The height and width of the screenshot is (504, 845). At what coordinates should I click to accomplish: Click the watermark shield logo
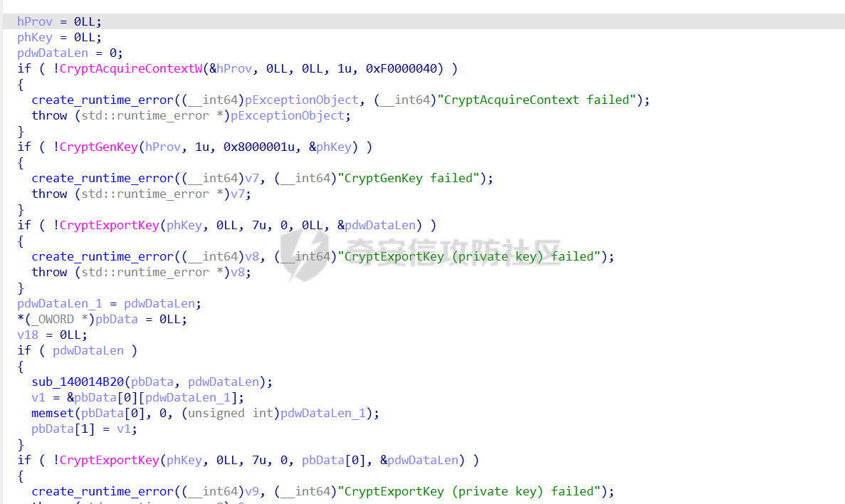(300, 256)
